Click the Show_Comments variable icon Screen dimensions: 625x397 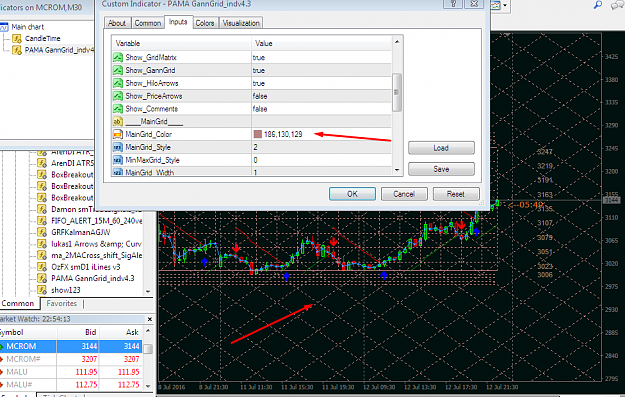[118, 109]
